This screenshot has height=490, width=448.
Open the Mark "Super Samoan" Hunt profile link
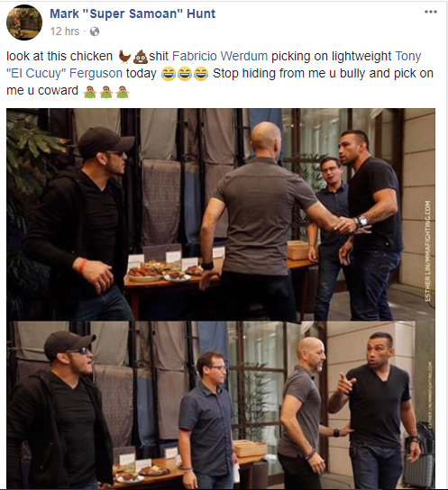click(x=133, y=14)
